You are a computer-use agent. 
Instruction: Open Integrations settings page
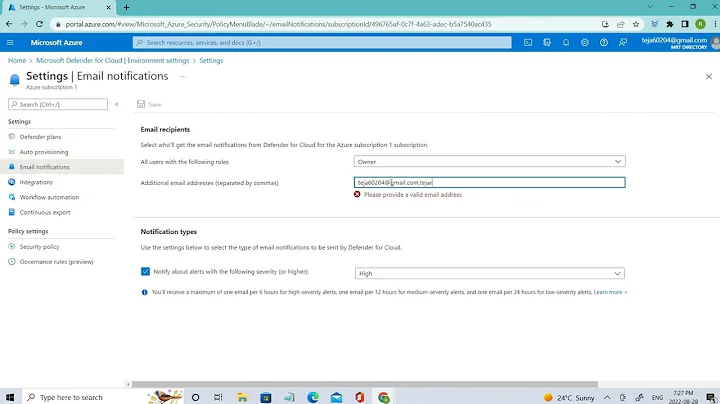36,182
